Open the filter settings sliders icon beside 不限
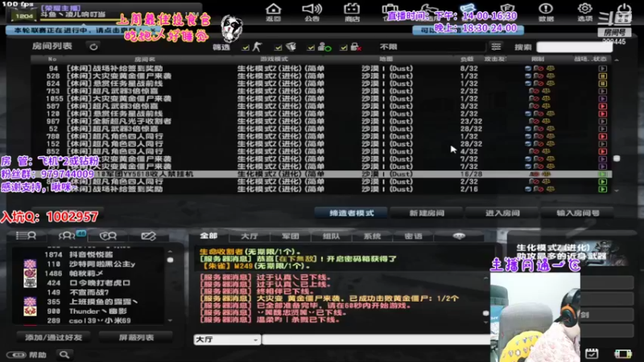 (x=496, y=47)
